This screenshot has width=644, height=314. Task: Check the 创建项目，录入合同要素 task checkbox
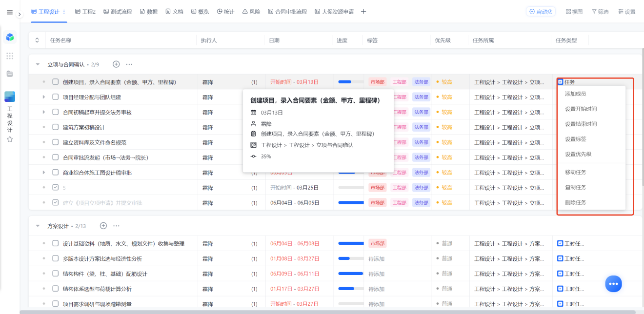(56, 82)
